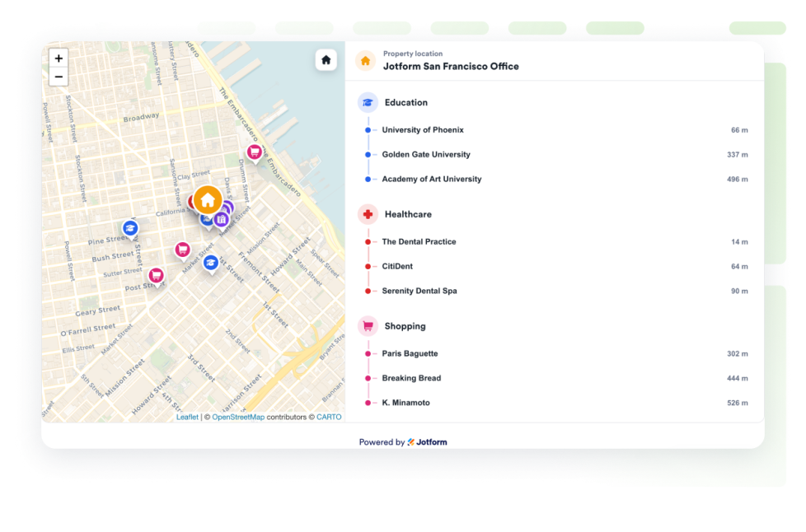Screen dimensions: 806x532
Task: Click the O'Farrell Street label on map
Action: tap(88, 329)
